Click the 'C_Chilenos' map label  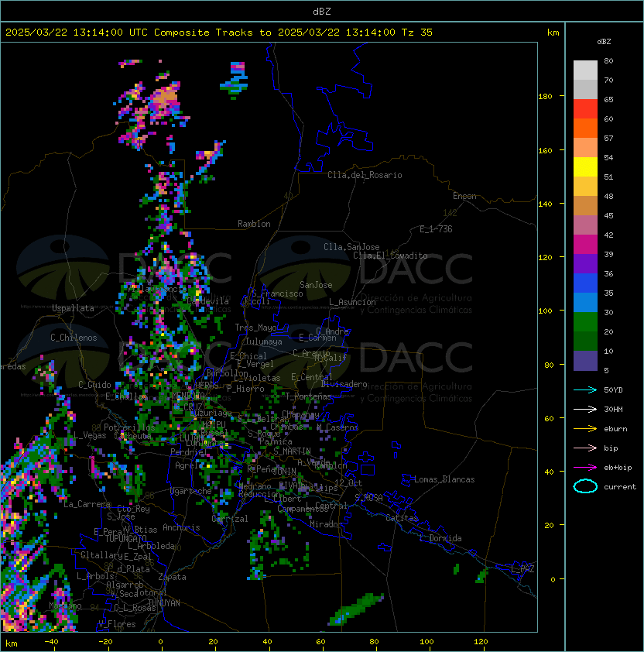(74, 338)
